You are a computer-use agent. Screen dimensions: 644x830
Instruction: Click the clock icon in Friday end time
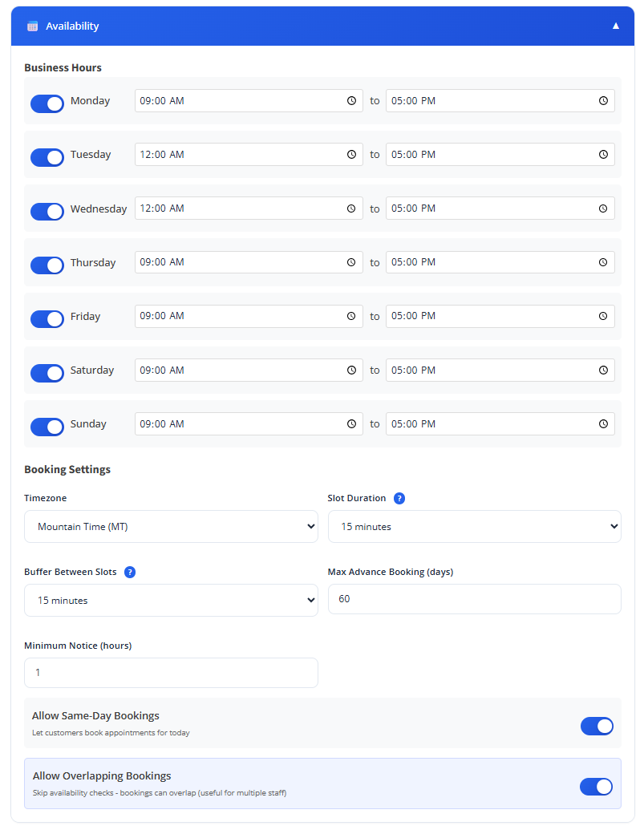(603, 316)
